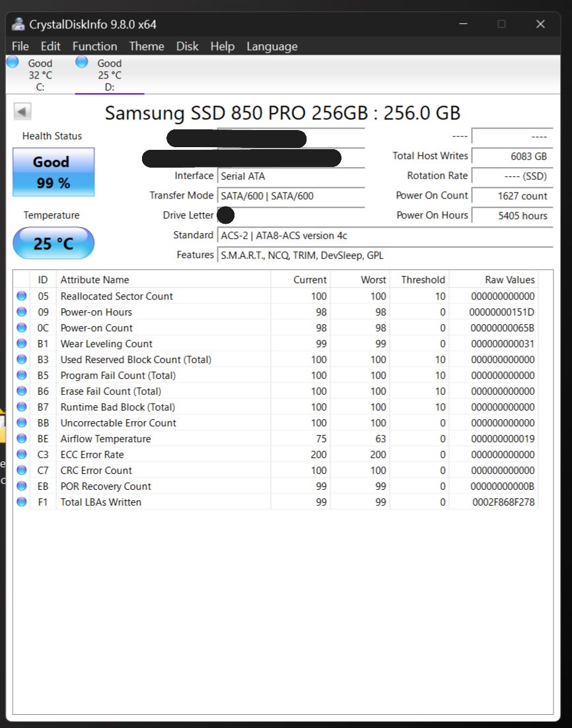The width and height of the screenshot is (572, 728).
Task: Open the Function menu
Action: [95, 46]
